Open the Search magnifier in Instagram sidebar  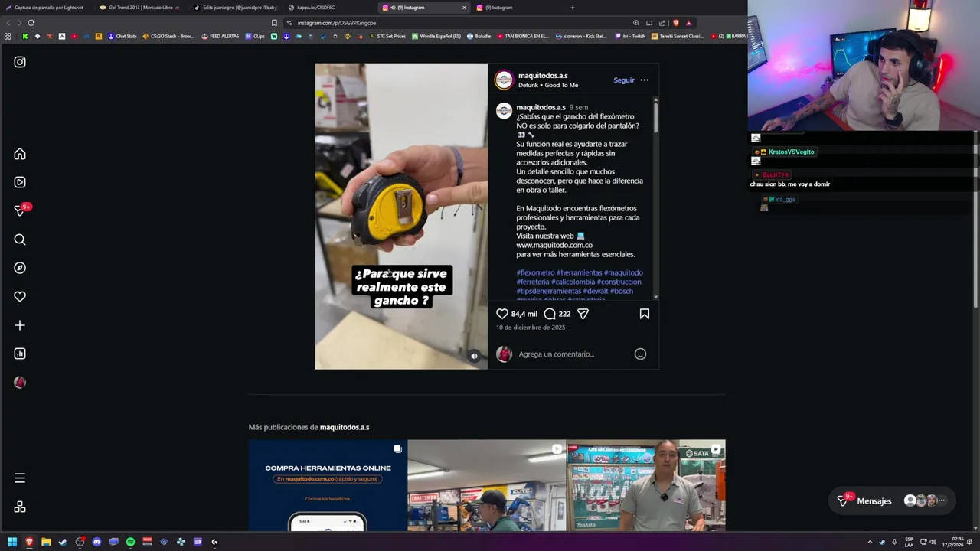20,240
